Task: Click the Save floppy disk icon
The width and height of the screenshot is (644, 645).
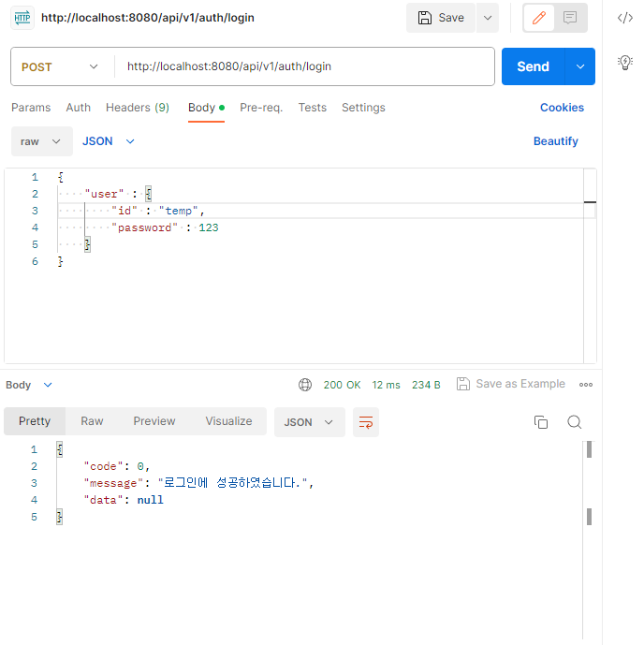Action: [425, 18]
